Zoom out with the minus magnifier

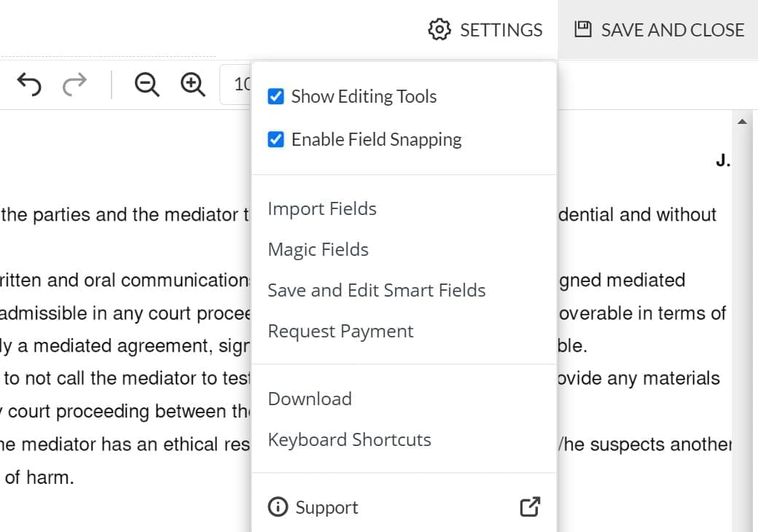[146, 85]
